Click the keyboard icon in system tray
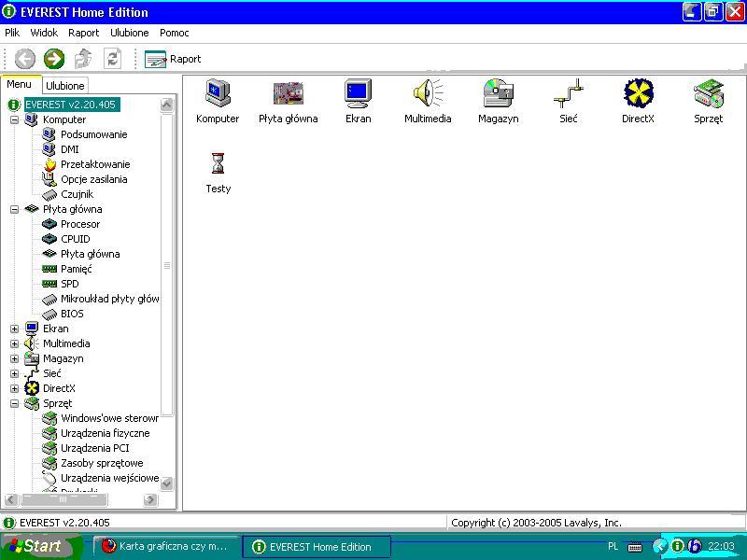The height and width of the screenshot is (560, 747). [x=635, y=547]
